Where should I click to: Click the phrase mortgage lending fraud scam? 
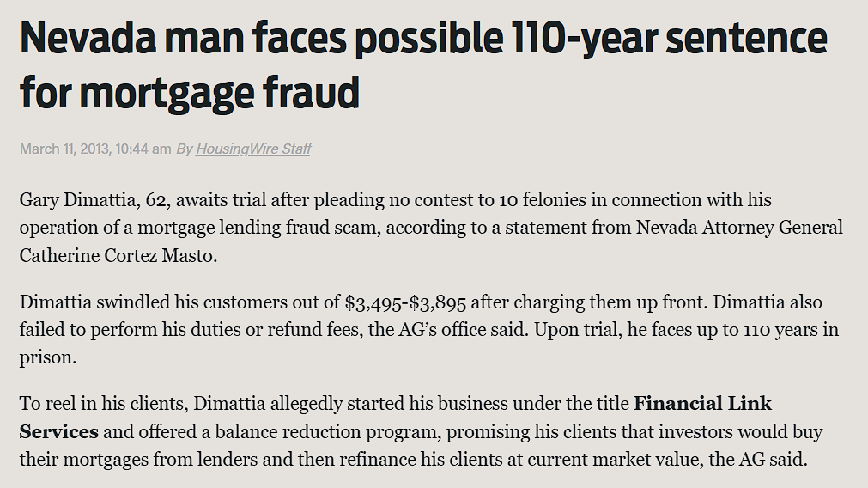[x=258, y=228]
